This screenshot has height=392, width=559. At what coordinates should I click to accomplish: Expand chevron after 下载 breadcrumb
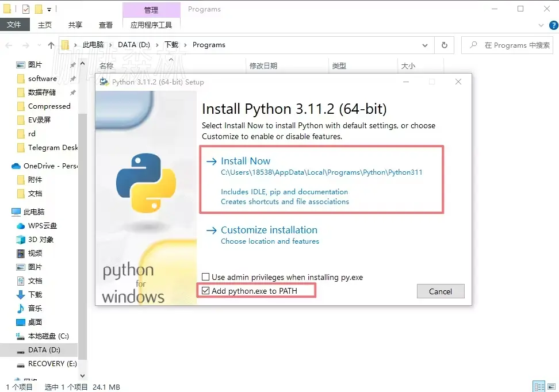click(185, 45)
